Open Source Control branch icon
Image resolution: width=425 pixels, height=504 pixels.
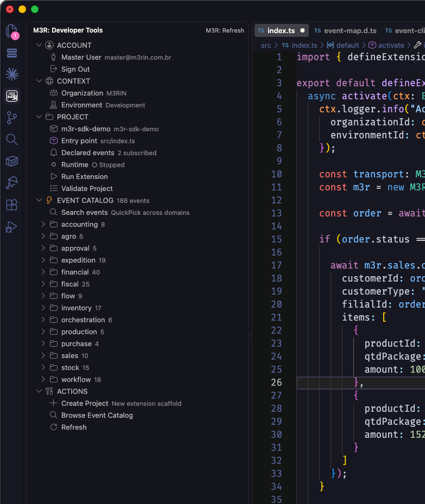tap(12, 118)
